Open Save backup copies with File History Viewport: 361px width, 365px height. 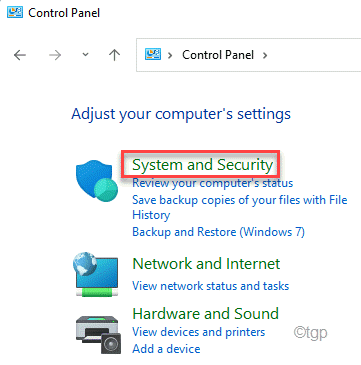coord(240,207)
